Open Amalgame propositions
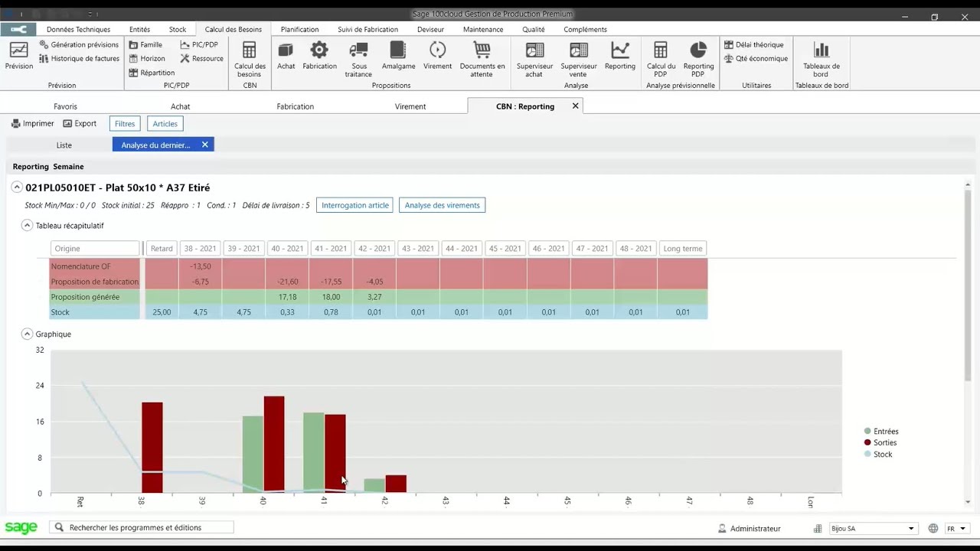This screenshot has width=980, height=551. tap(398, 56)
